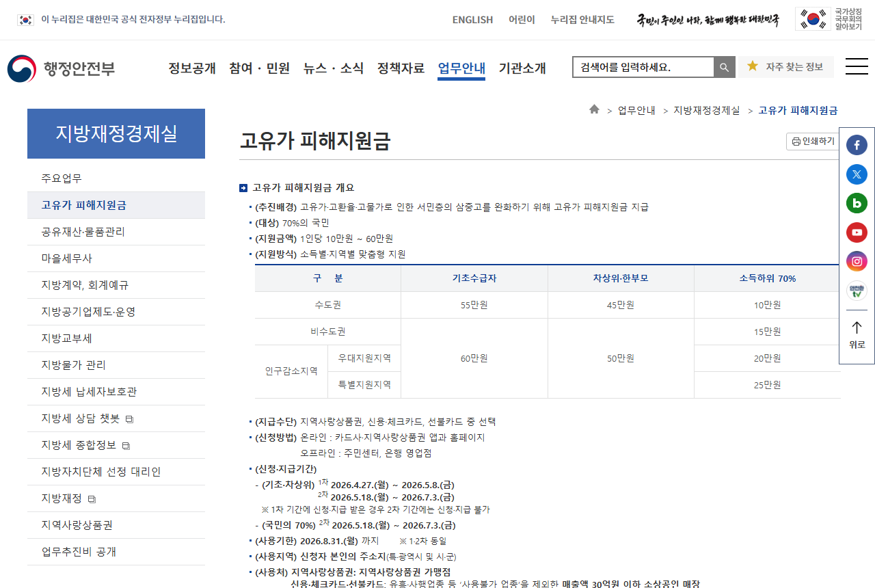
Task: Click the 행정안전부 logo
Action: 62,68
